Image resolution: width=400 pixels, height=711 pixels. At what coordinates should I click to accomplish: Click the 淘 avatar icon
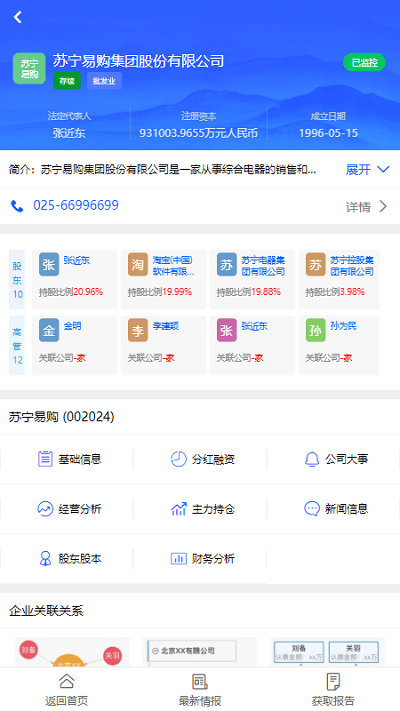137,265
